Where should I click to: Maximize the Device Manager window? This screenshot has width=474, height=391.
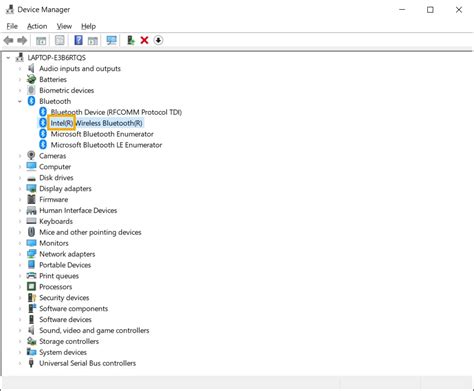click(x=430, y=10)
